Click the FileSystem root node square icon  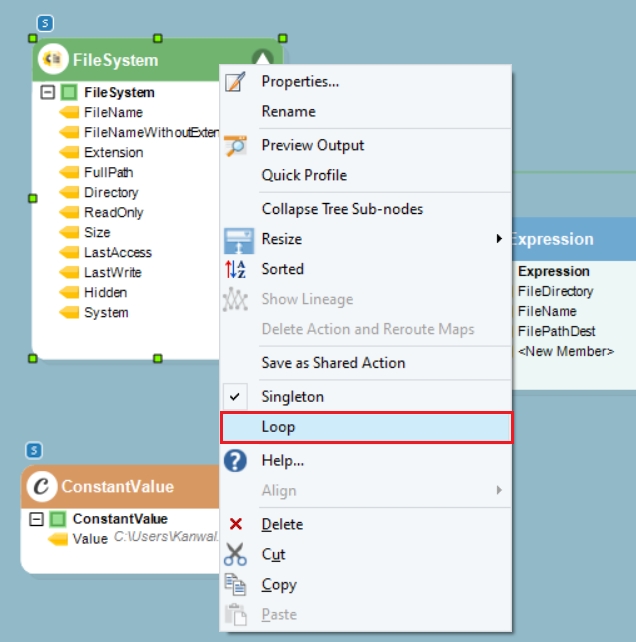click(x=69, y=92)
